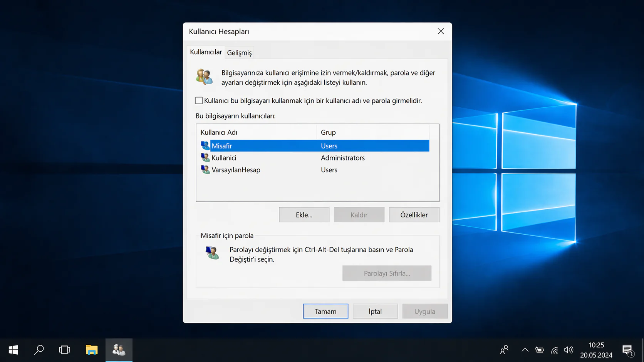Screen dimensions: 644x362
Task: Enable the username and password requirement checkbox
Action: 199,100
